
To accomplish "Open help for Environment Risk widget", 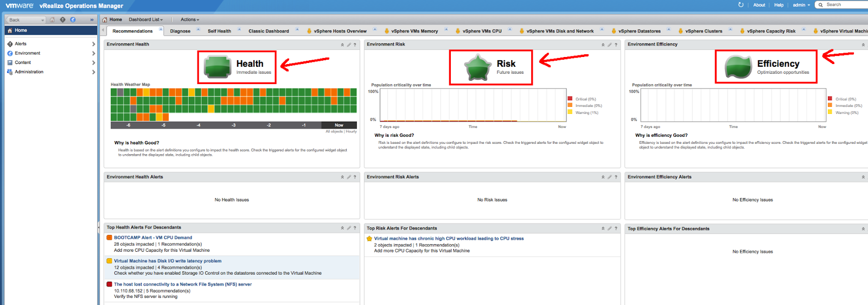I will pyautogui.click(x=616, y=45).
